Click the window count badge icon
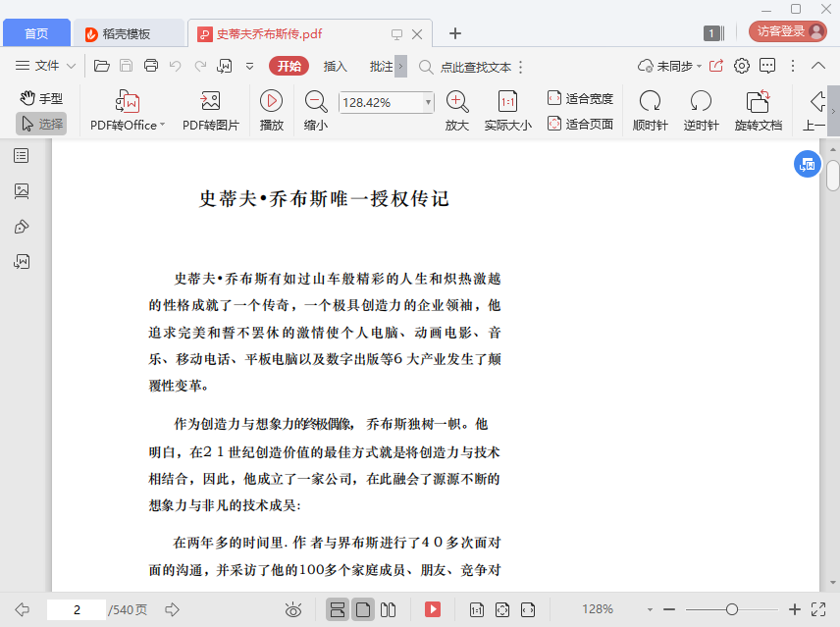The width and height of the screenshot is (840, 627). click(713, 33)
